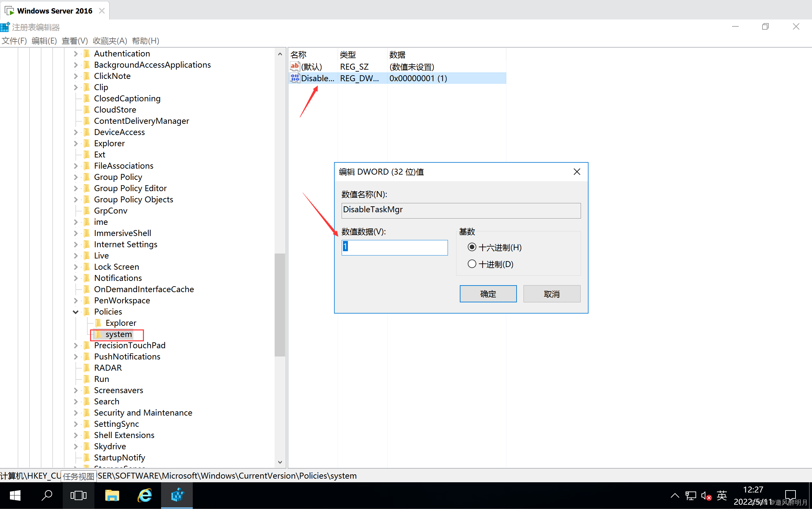The height and width of the screenshot is (509, 812).
Task: Expand the Internet Settings node
Action: [75, 244]
